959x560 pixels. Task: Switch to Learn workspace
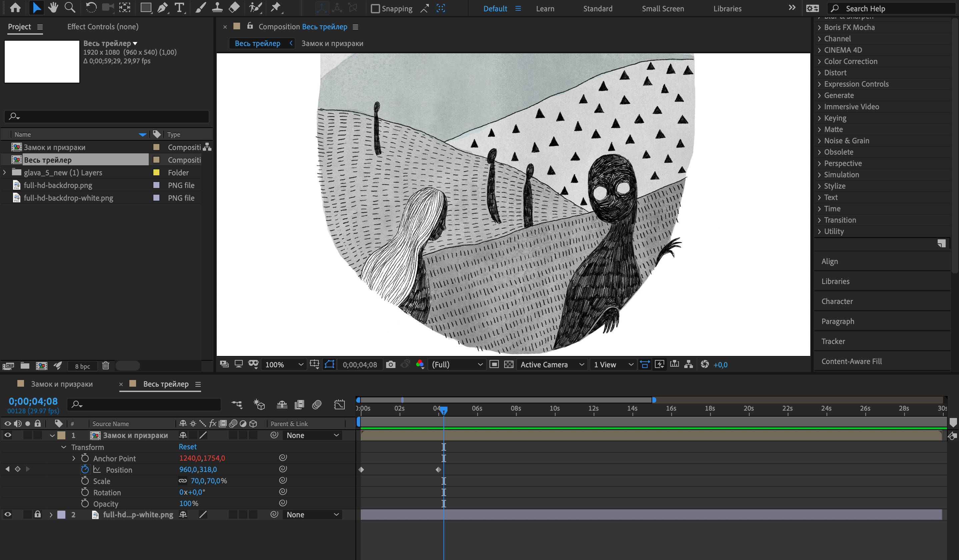[545, 8]
